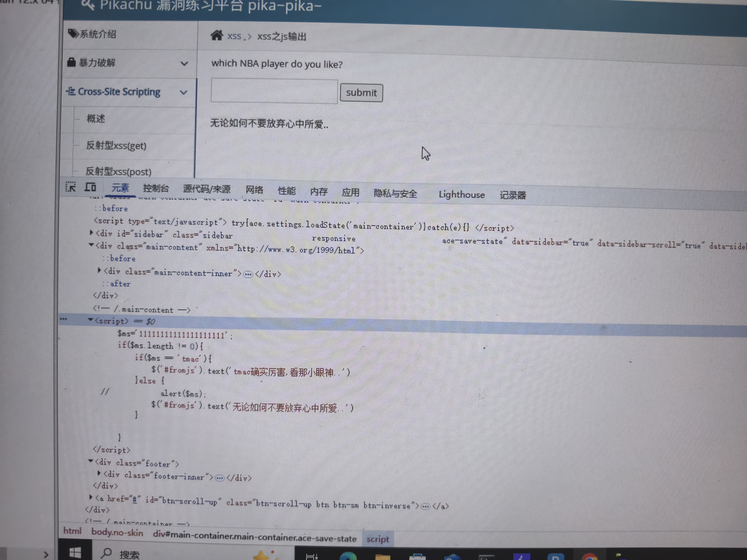The height and width of the screenshot is (560, 747).
Task: Open 反射型xss(get) sidebar link
Action: point(116,146)
